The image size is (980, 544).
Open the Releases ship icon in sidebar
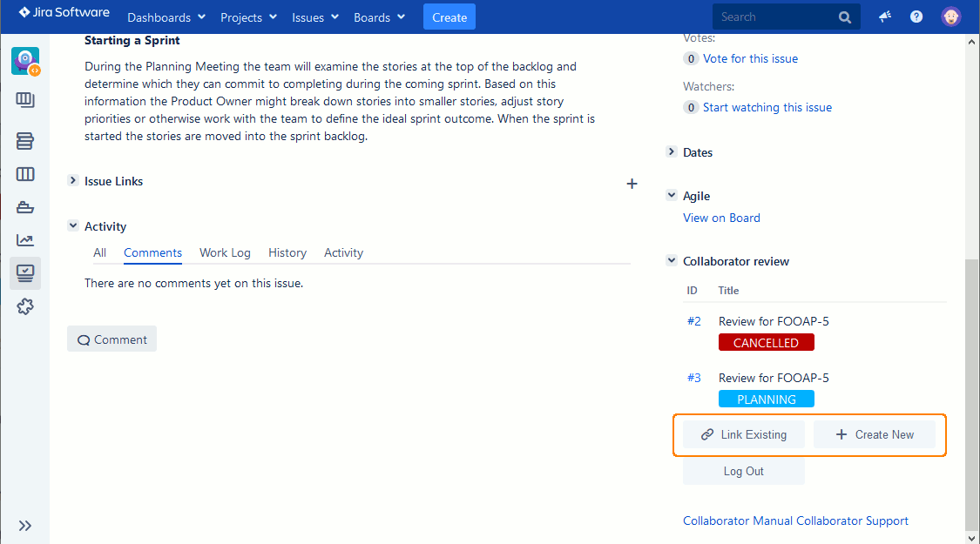pos(25,207)
